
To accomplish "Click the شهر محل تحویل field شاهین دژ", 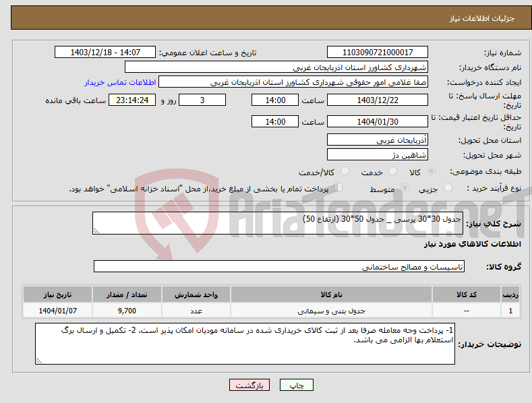I will 378,155.
